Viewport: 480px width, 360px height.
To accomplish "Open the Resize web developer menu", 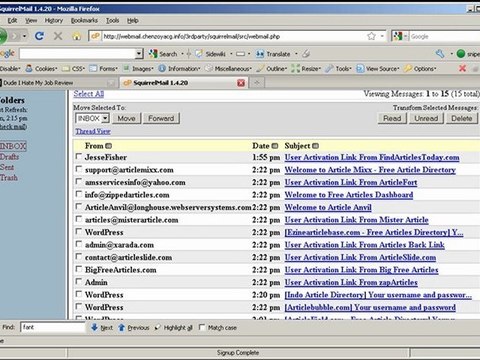I will [306, 69].
